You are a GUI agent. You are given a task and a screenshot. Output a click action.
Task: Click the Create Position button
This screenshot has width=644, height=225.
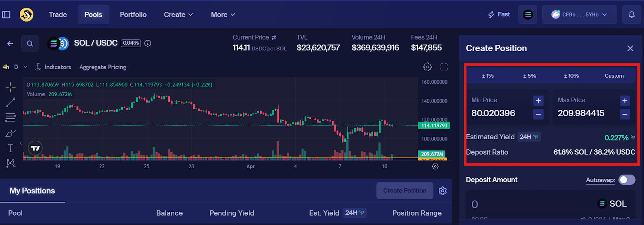[405, 190]
